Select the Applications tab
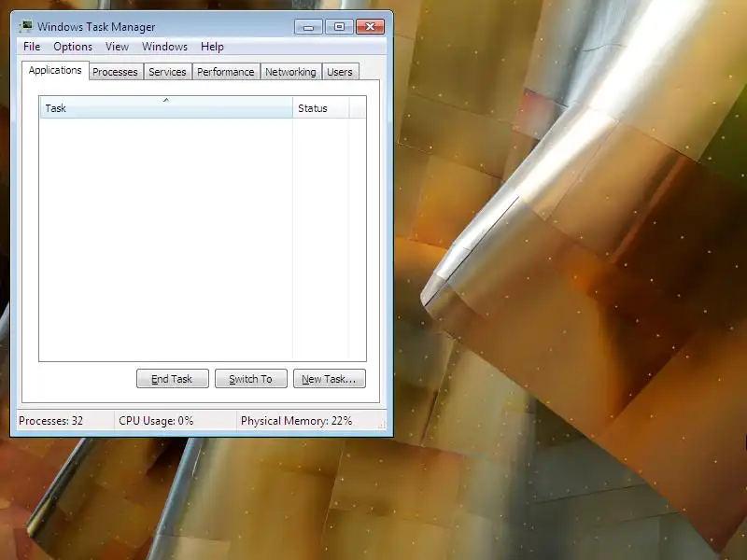Image resolution: width=747 pixels, height=560 pixels. pos(55,71)
